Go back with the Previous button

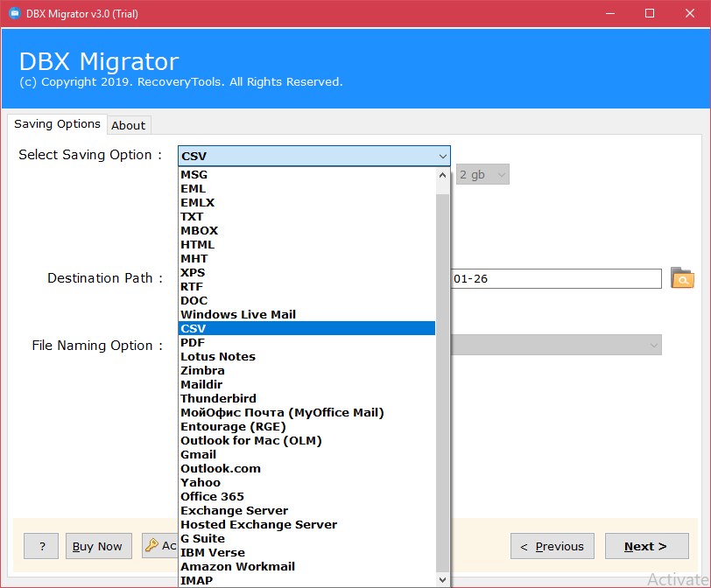tap(553, 546)
